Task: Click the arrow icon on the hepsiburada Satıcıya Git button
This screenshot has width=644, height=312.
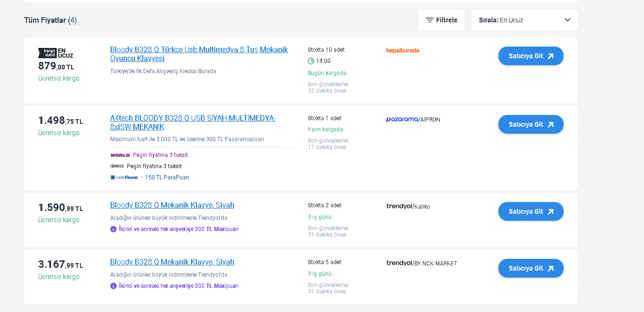Action: coord(551,56)
